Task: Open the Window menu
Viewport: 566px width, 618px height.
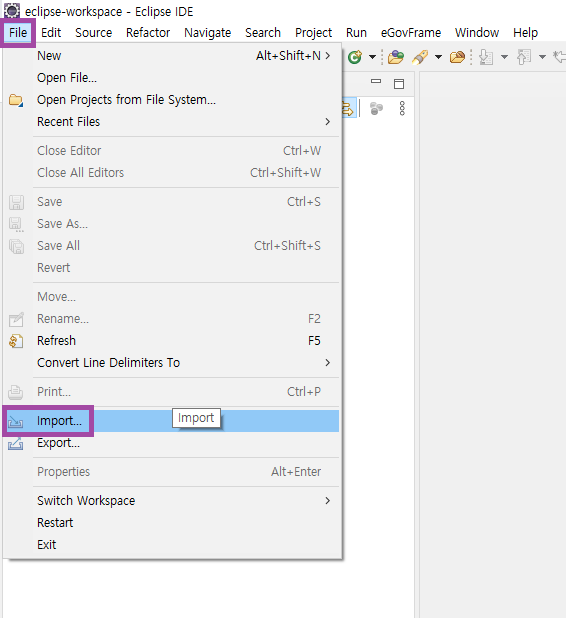Action: pos(477,33)
